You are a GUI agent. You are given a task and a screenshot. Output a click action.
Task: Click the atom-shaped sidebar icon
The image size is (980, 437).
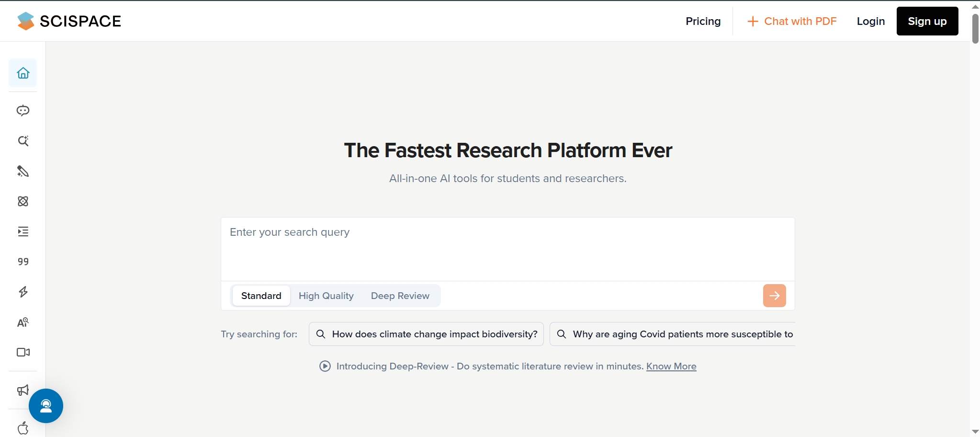[x=23, y=201]
